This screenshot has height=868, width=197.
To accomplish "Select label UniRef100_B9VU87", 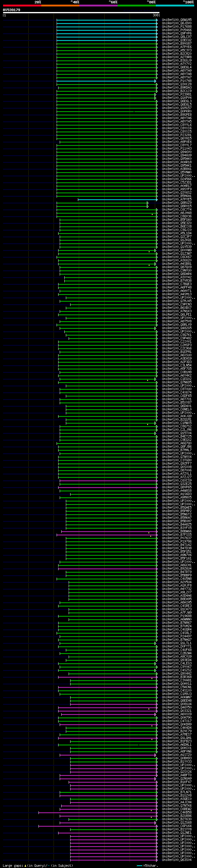I will click(177, 43).
